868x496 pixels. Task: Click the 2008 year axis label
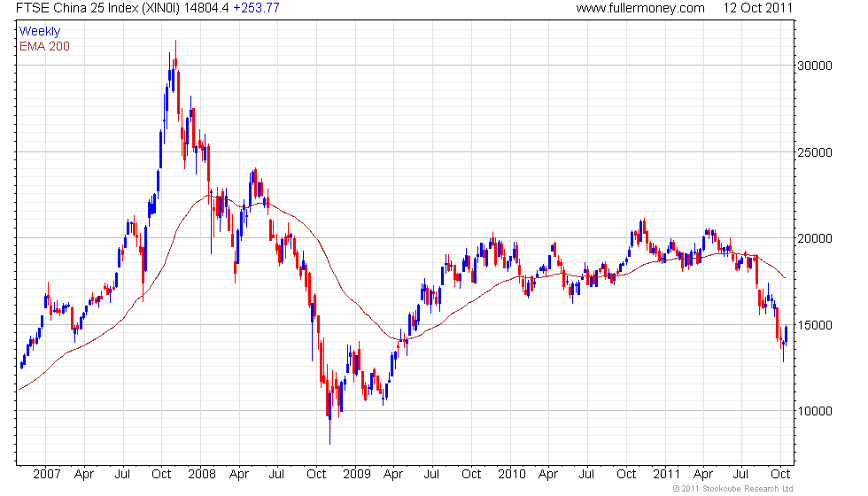tap(202, 475)
